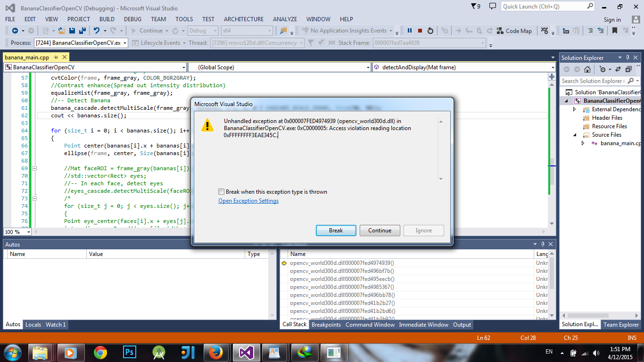Click the Navigate Backward arrow icon
This screenshot has width=644, height=362.
15,31
